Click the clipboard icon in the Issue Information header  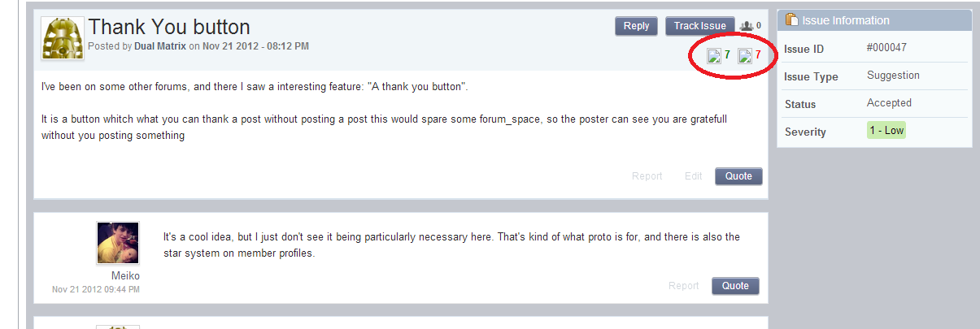pos(791,20)
